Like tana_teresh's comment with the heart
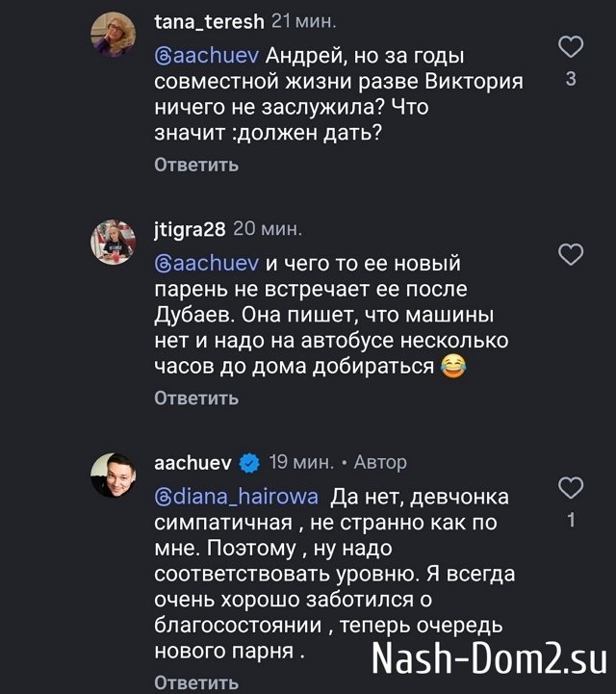This screenshot has height=694, width=616. (571, 46)
